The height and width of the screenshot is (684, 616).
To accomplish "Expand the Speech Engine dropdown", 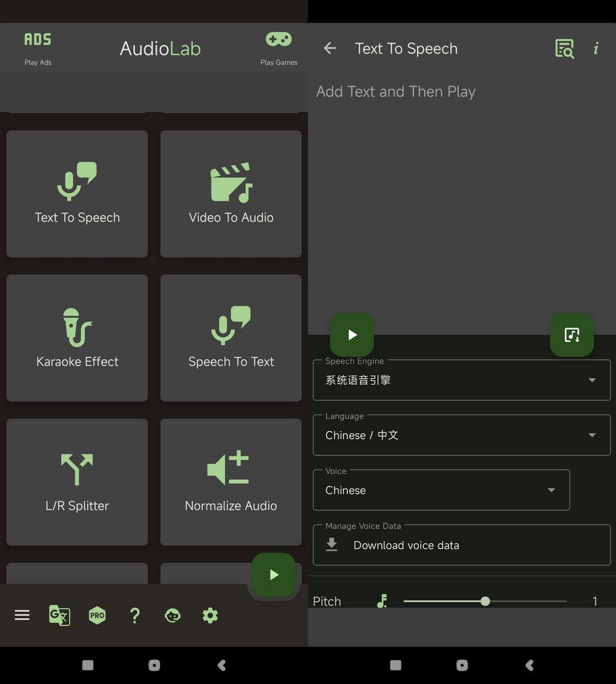I will [462, 380].
